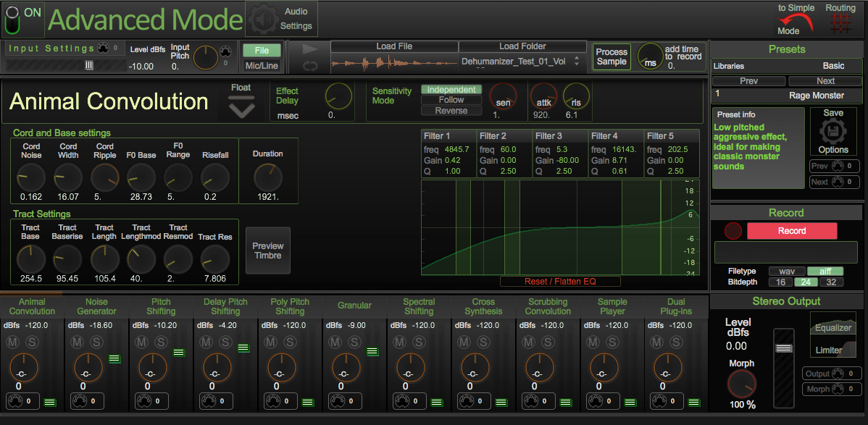This screenshot has height=425, width=868.
Task: Select the Independent sensitivity mode
Action: [451, 90]
